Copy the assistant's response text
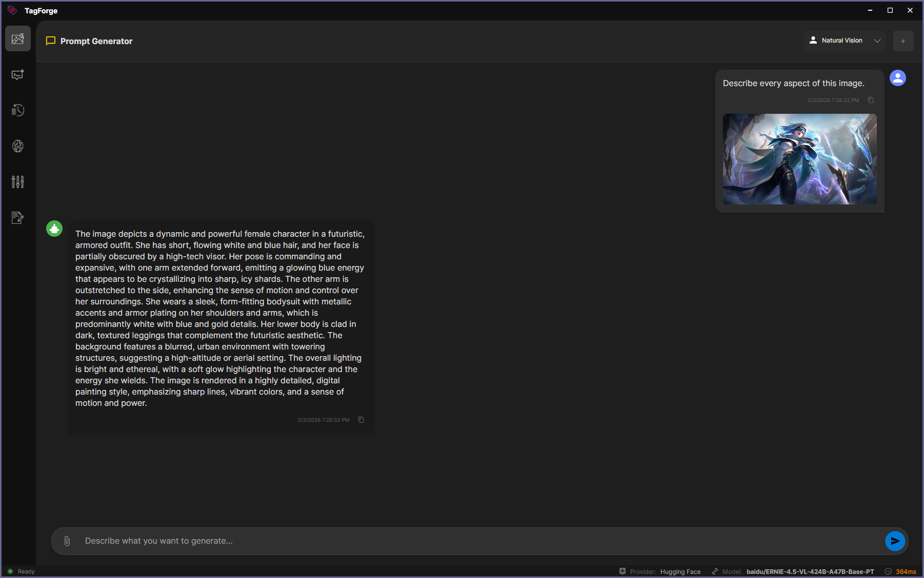The height and width of the screenshot is (578, 924). point(361,420)
